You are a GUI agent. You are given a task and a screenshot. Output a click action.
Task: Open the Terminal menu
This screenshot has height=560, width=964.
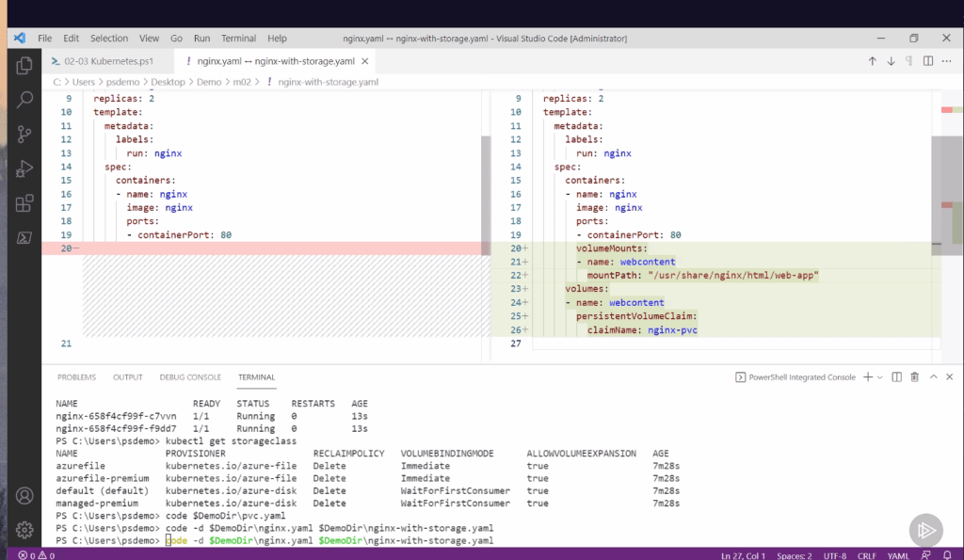(238, 38)
